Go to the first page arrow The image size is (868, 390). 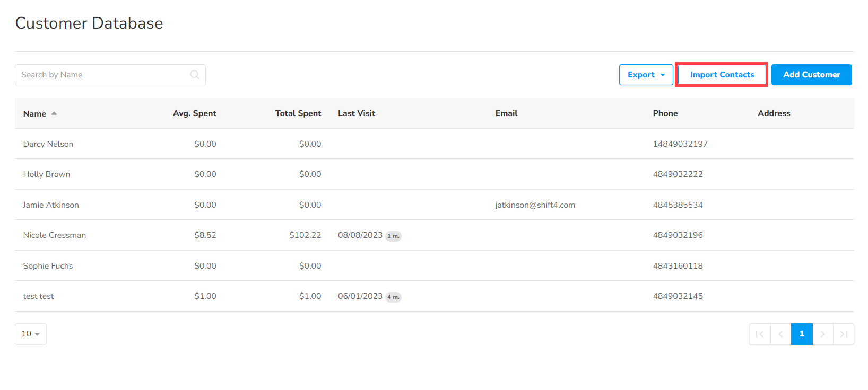click(760, 334)
